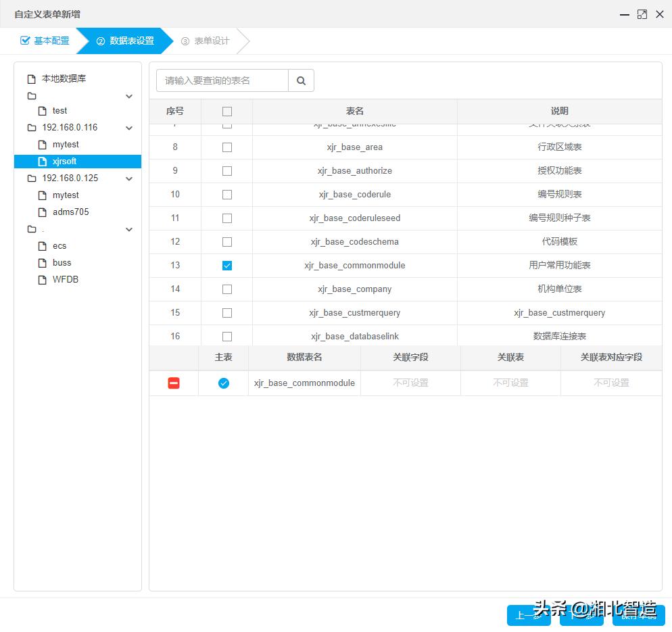Click the 本地数据库 file icon
Viewport: 672px width, 632px height.
pyautogui.click(x=32, y=79)
